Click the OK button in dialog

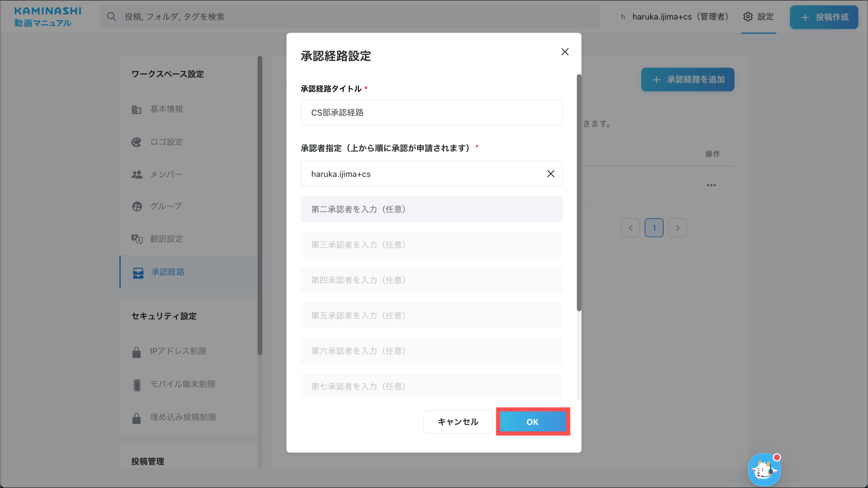[x=532, y=421]
